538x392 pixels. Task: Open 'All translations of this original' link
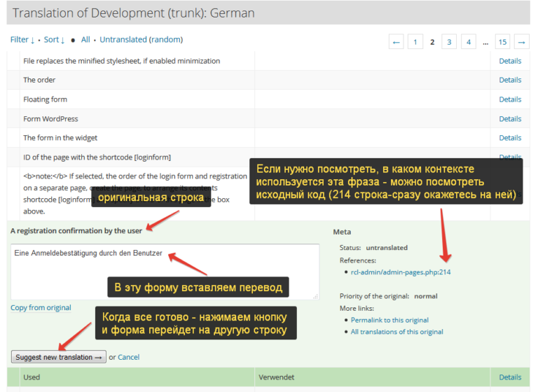point(396,332)
